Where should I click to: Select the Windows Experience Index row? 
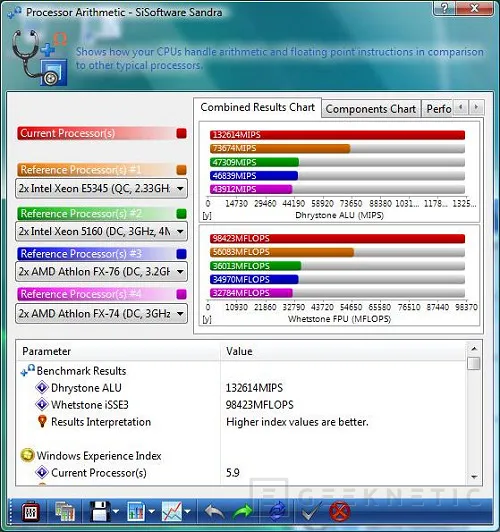[99, 455]
